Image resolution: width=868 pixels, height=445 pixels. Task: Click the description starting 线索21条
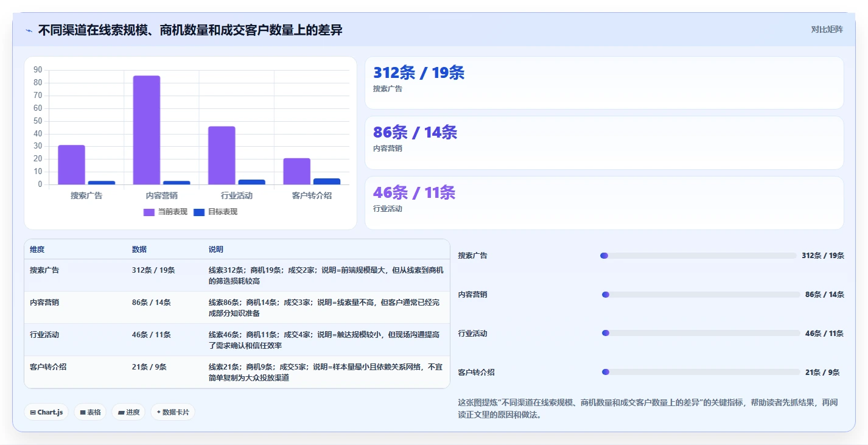click(326, 372)
